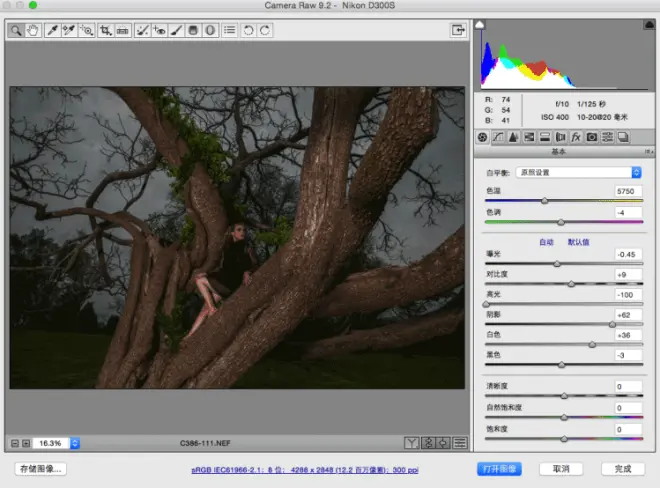Toggle highlight clipping warning in histogram
This screenshot has height=488, width=660.
tap(649, 25)
